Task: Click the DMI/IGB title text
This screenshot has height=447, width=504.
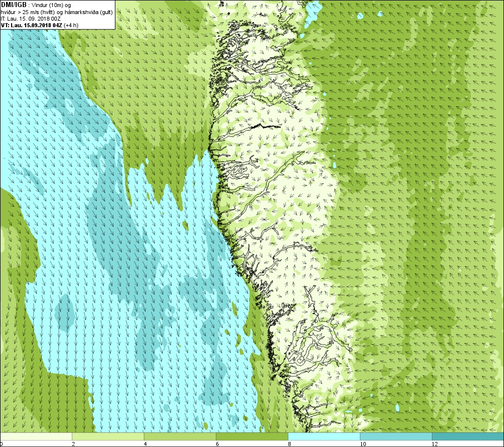Action: (x=14, y=5)
